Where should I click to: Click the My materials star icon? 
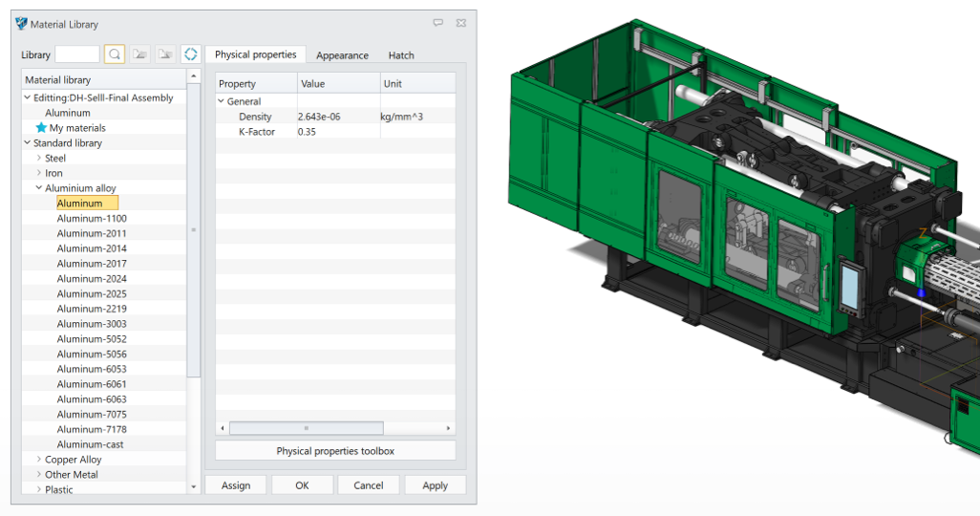[41, 128]
